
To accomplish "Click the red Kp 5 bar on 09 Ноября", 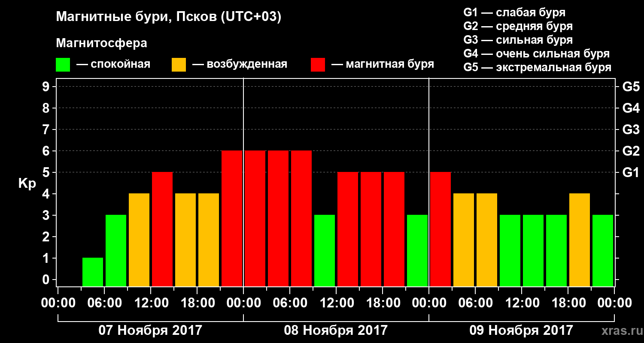I will (x=440, y=229).
